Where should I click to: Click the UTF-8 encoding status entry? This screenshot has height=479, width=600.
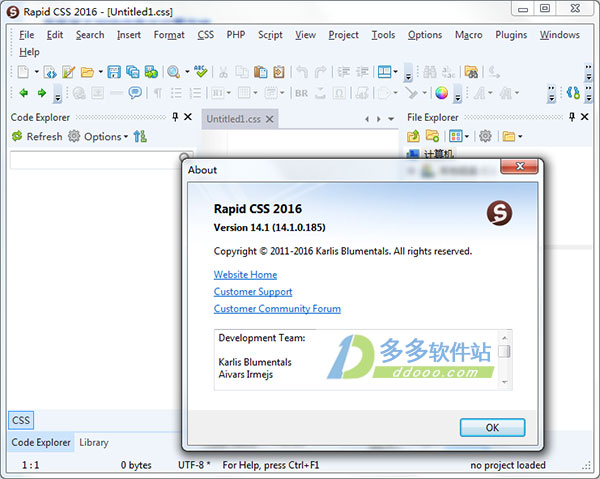[194, 465]
